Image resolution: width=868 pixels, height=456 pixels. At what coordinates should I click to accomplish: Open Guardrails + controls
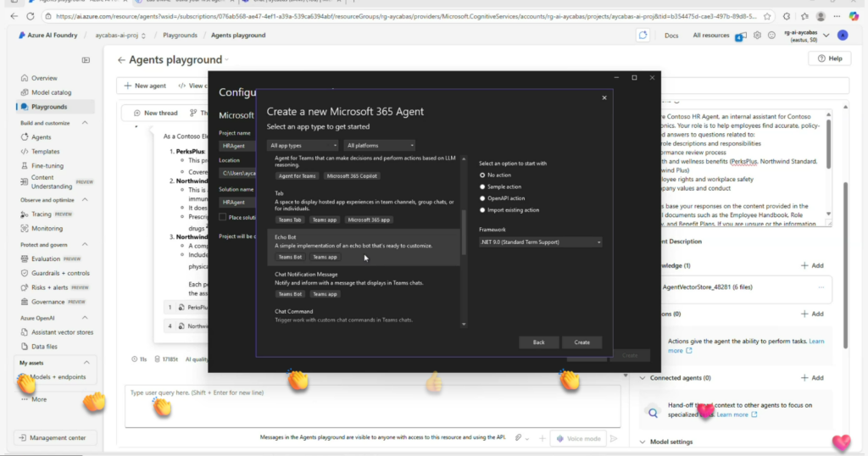pos(60,273)
